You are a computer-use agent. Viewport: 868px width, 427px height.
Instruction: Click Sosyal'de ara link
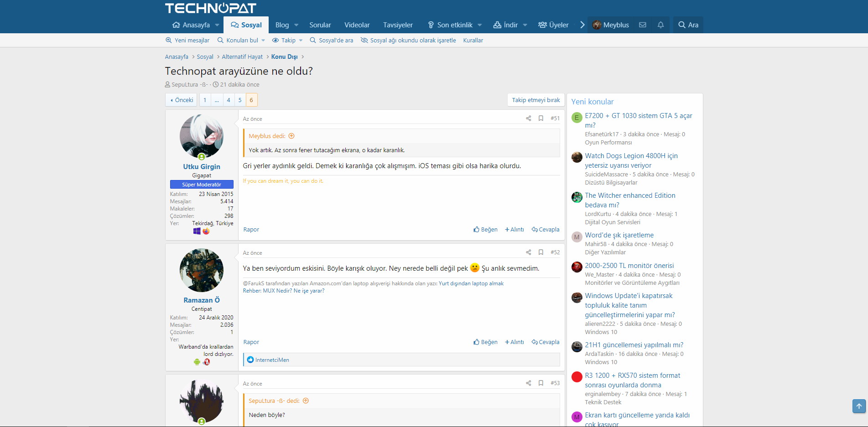[x=332, y=41]
